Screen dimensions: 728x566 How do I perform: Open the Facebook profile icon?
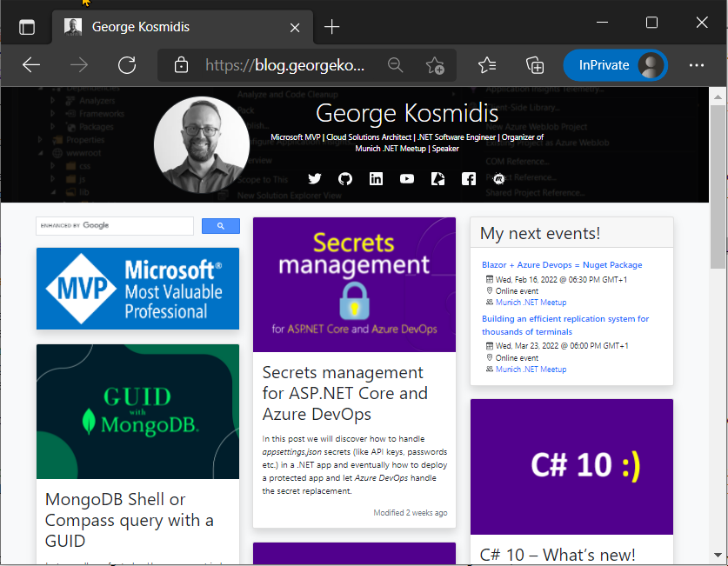coord(469,178)
